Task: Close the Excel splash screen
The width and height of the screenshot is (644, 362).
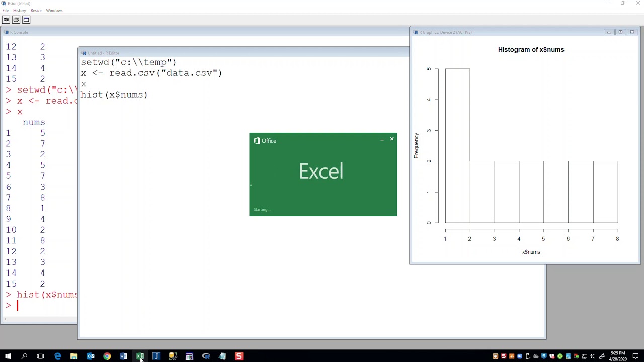Action: coord(392,139)
